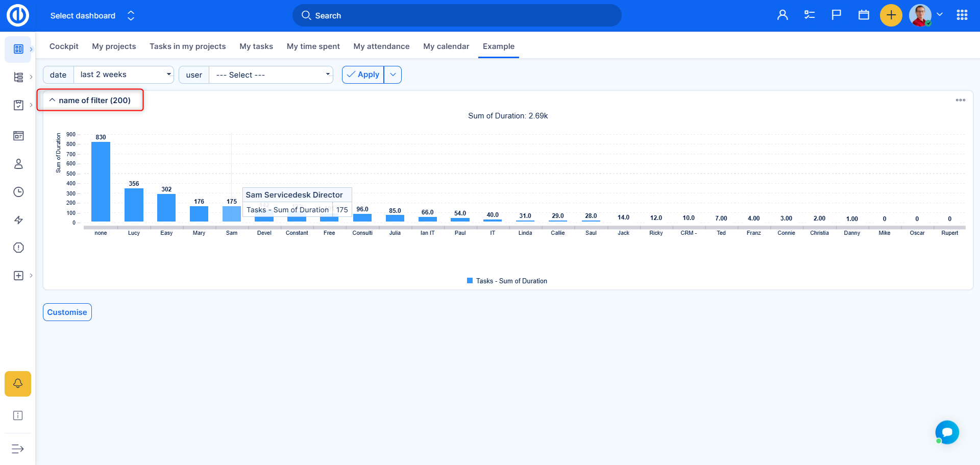Open the apps grid menu icon
980x465 pixels.
tap(962, 15)
